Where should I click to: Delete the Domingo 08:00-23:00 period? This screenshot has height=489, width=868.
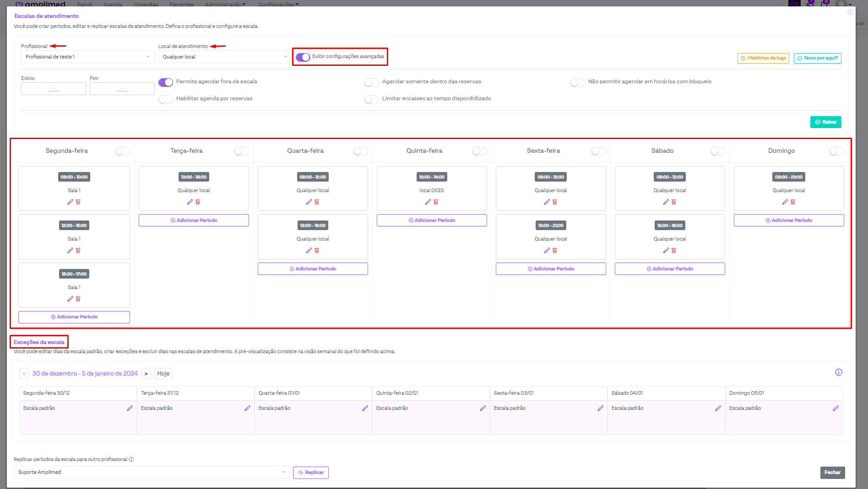pyautogui.click(x=793, y=202)
